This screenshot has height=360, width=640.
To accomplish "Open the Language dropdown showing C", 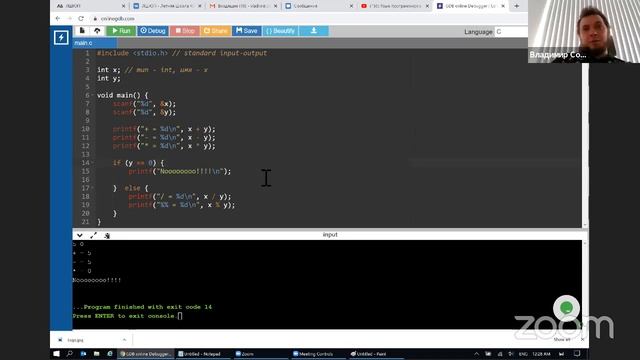I will [x=511, y=32].
